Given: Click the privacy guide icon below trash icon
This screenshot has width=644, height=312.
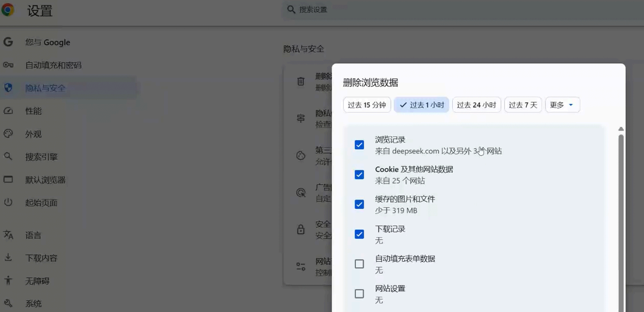Looking at the screenshot, I should tap(301, 119).
